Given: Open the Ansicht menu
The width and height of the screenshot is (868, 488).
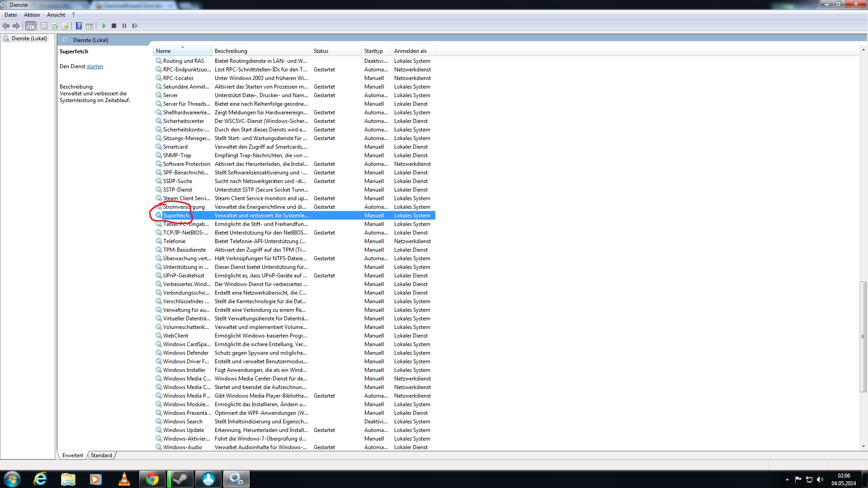Looking at the screenshot, I should click(x=56, y=15).
